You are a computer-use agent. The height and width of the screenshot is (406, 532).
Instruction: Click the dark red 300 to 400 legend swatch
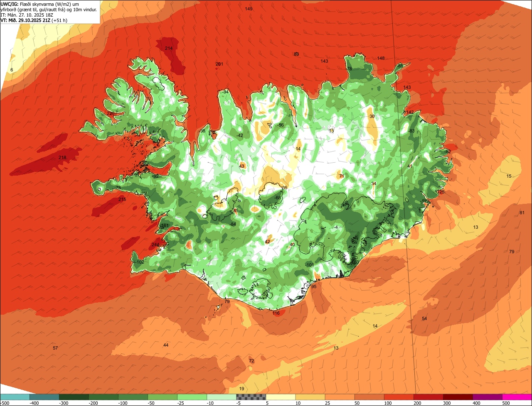458,397
